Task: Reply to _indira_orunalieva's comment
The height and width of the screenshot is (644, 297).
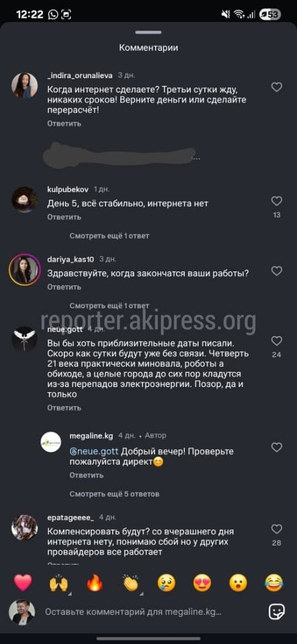Action: [x=64, y=123]
